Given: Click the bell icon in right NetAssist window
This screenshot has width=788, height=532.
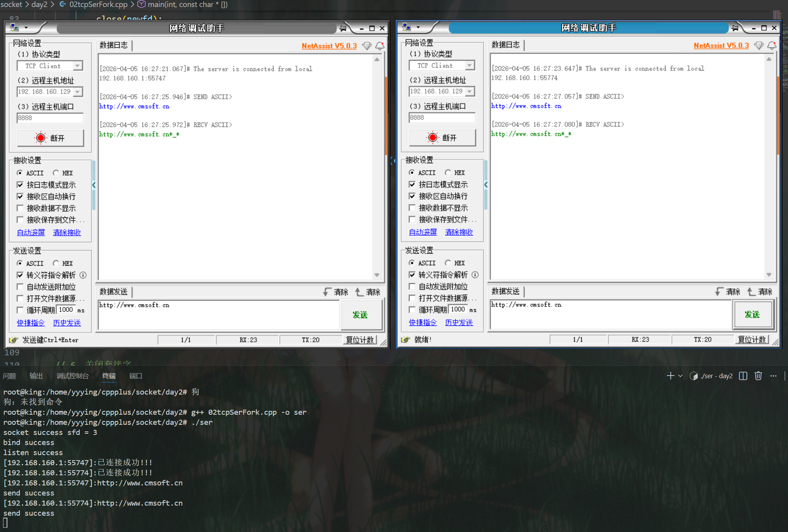Looking at the screenshot, I should click(772, 45).
